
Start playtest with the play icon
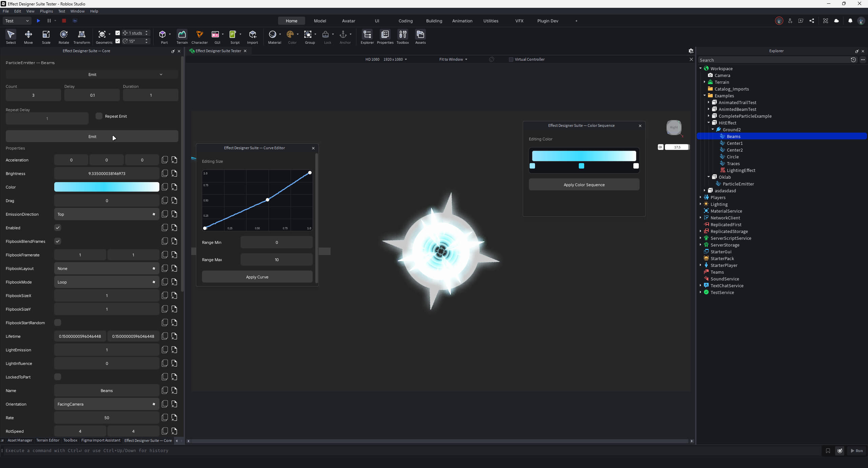pyautogui.click(x=39, y=21)
